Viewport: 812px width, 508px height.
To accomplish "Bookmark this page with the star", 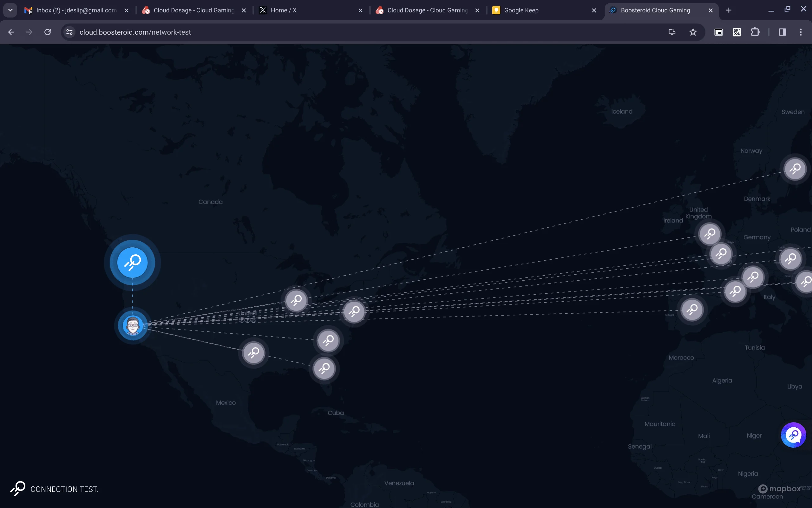I will coord(693,32).
